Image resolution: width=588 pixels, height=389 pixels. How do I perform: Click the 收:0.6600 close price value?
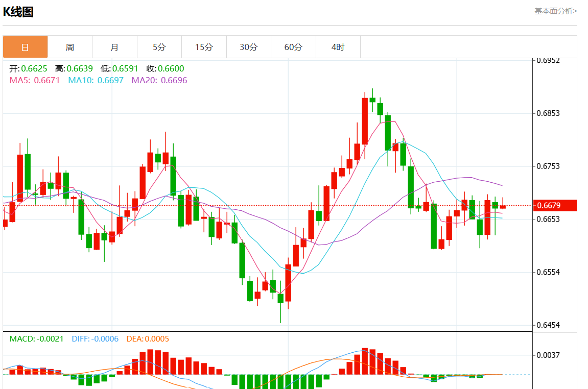[x=166, y=68]
